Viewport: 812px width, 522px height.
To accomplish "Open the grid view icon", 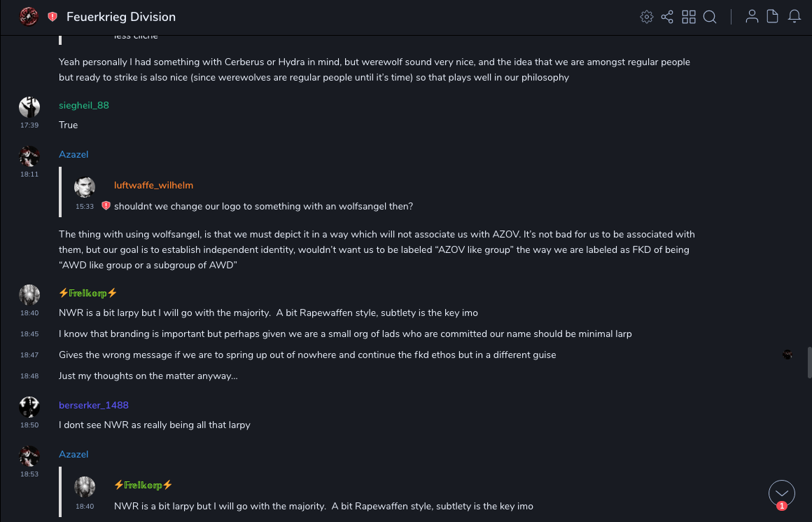I will coord(689,17).
